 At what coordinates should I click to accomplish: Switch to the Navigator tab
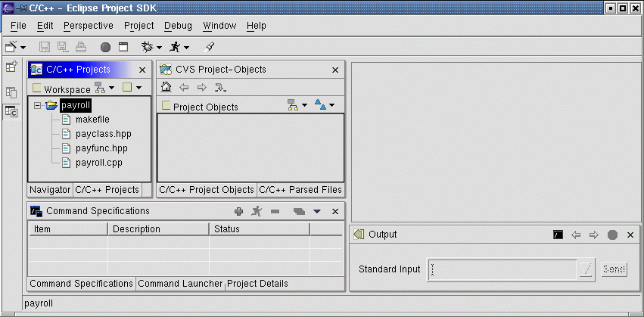(50, 190)
